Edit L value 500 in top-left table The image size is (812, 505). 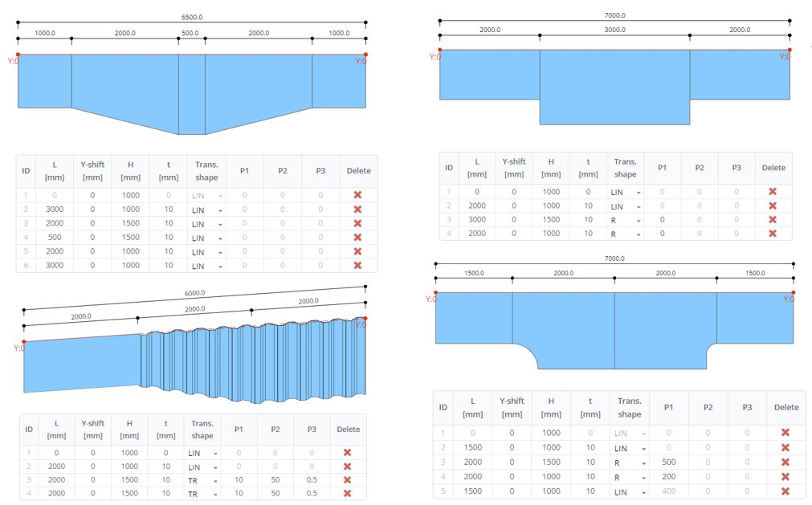[55, 238]
